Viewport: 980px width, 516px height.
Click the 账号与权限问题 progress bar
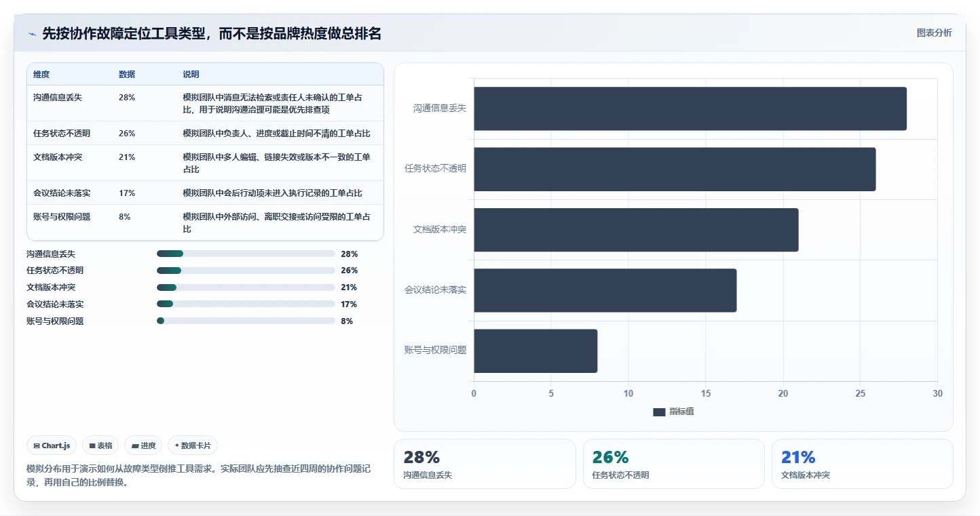[x=246, y=321]
